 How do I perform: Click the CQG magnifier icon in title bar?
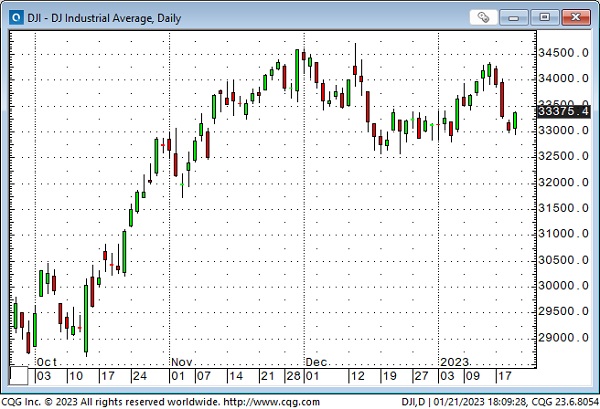coord(16,18)
